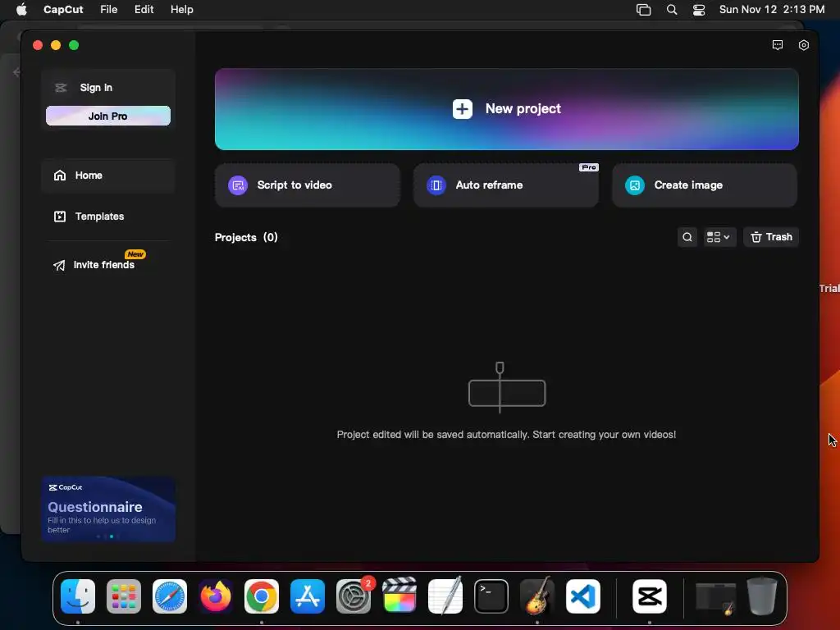Search projects with magnifier icon

(687, 237)
